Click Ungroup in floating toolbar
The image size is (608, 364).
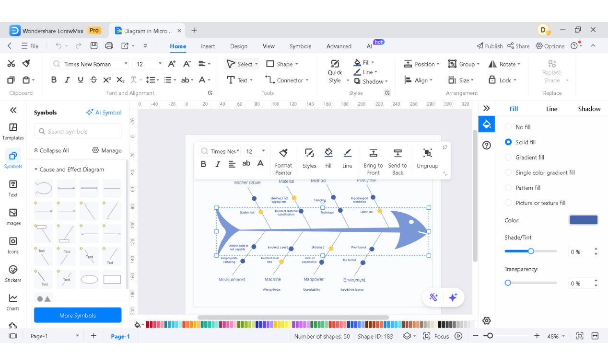click(427, 158)
